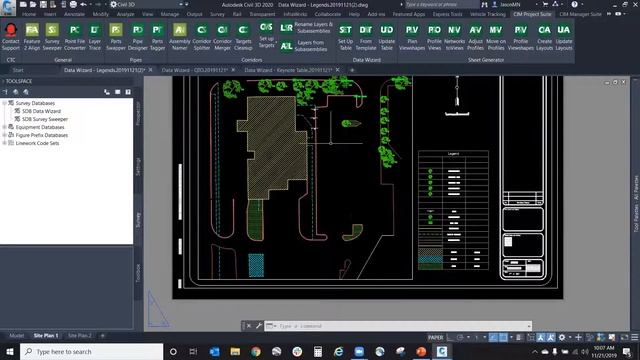
Task: Click the Contact Support icon
Action: tap(11, 37)
